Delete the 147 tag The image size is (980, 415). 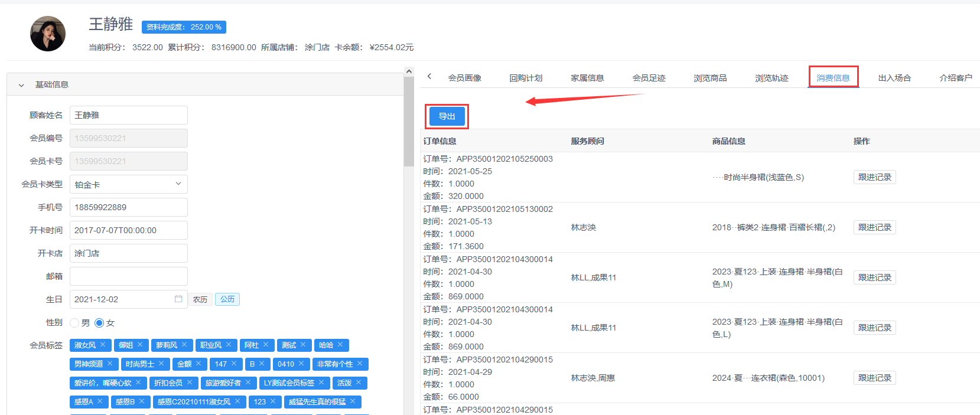234,364
